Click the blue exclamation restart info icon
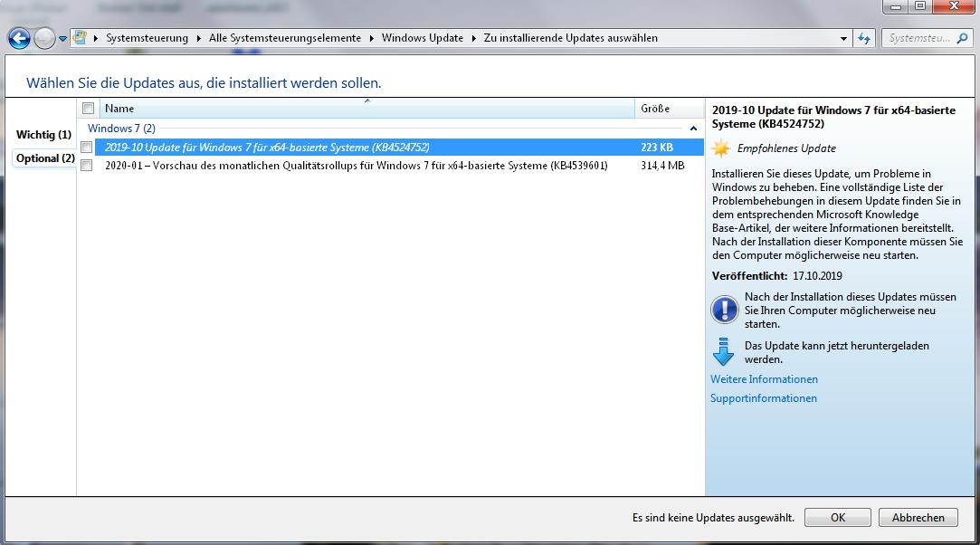This screenshot has height=545, width=980. pos(725,310)
